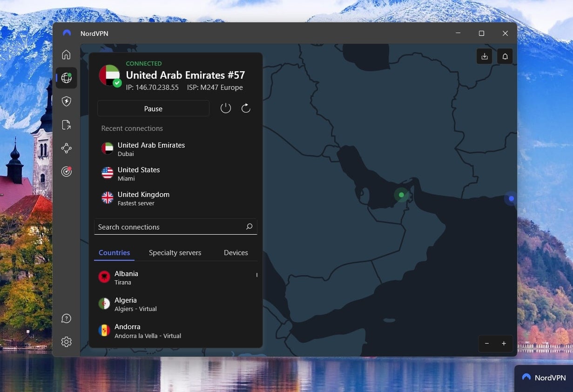Disconnect VPN using the power icon
This screenshot has width=573, height=392.
[x=226, y=108]
